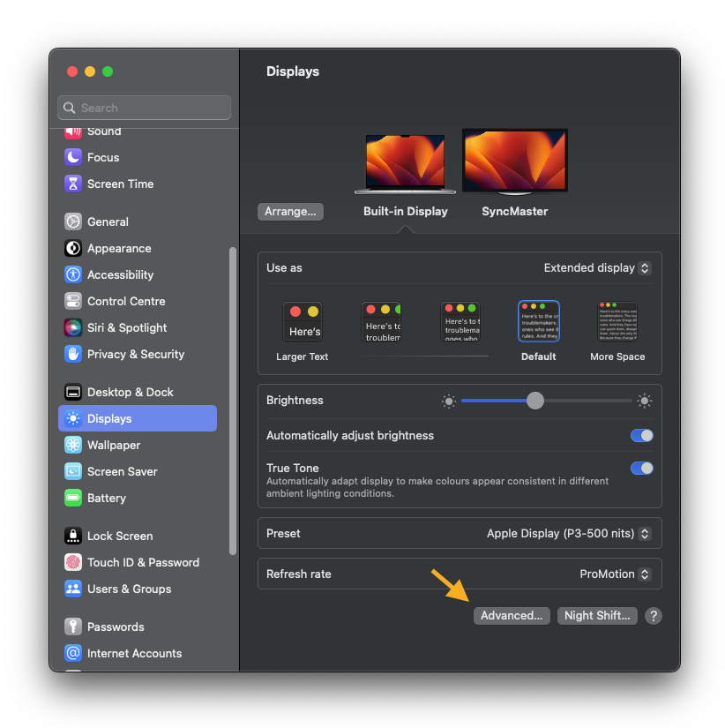Click the sidebar vertical scrollbar
725x728 pixels.
click(x=233, y=401)
